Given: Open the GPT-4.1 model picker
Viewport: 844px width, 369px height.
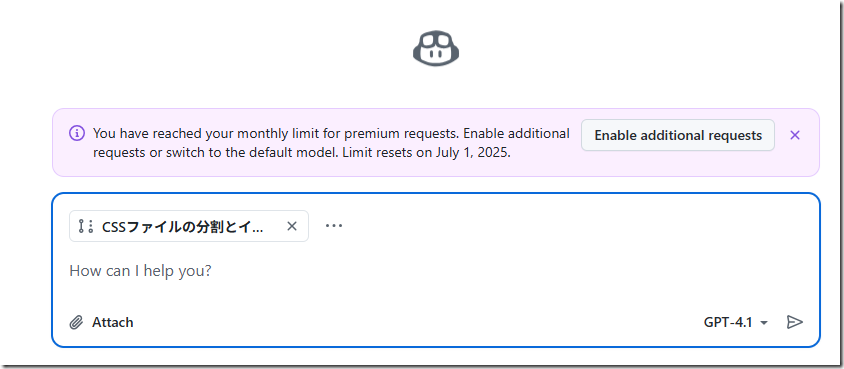Looking at the screenshot, I should point(735,322).
